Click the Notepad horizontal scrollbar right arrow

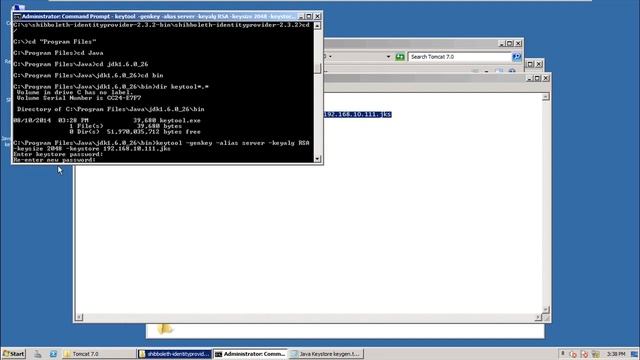pyautogui.click(x=538, y=317)
